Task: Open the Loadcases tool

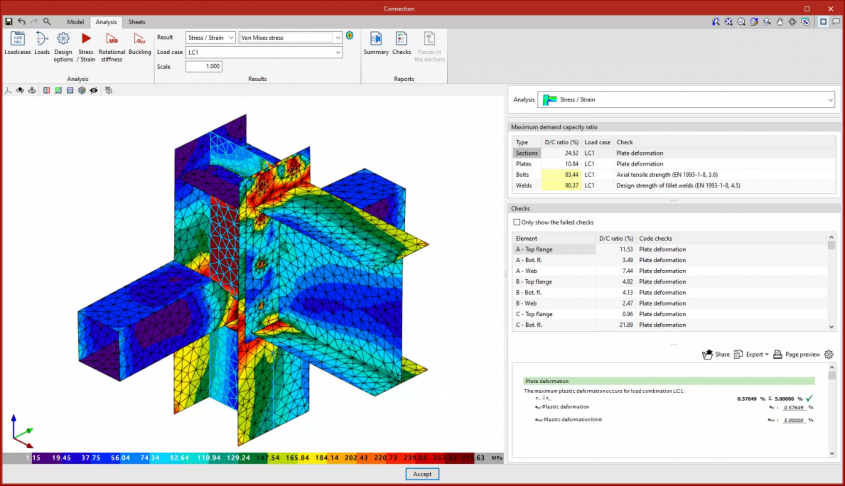Action: pyautogui.click(x=18, y=43)
